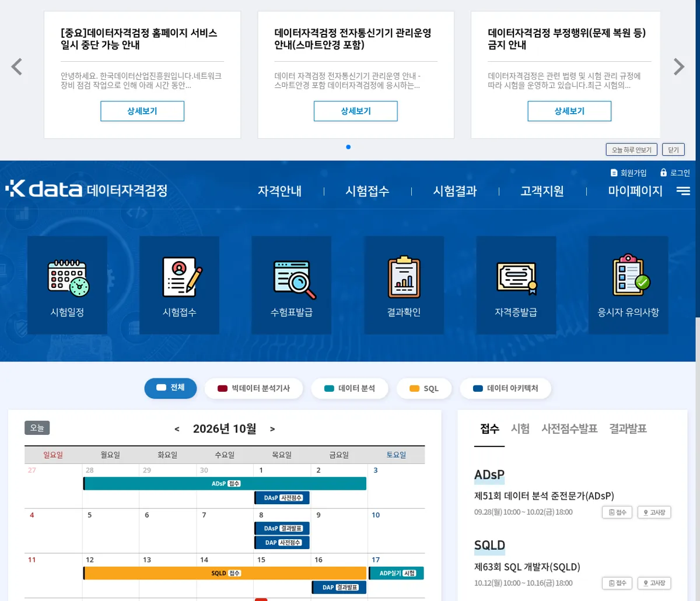Viewport: 700px width, 601px height.
Task: Click 고사장 button for ADsP 제51회
Action: 654,512
